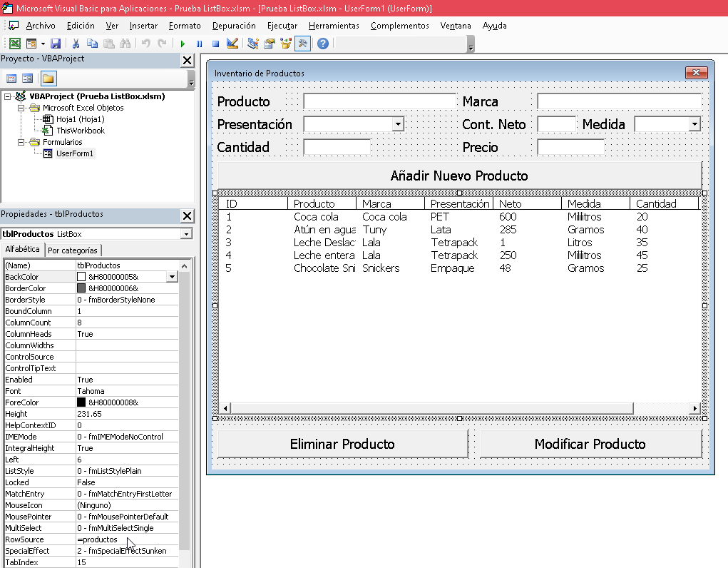728x568 pixels.
Task: Select UserForm1 in project tree
Action: pos(75,153)
